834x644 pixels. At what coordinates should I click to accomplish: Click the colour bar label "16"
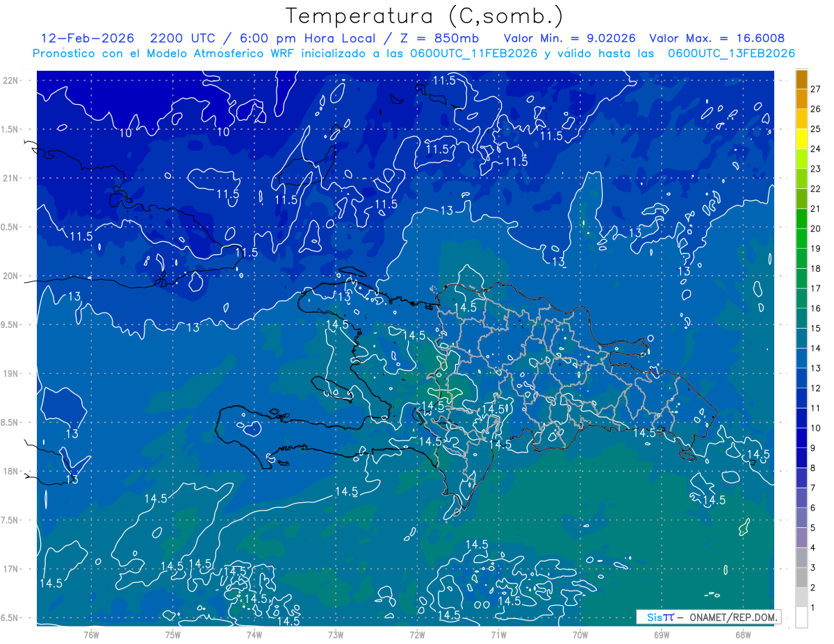point(815,308)
